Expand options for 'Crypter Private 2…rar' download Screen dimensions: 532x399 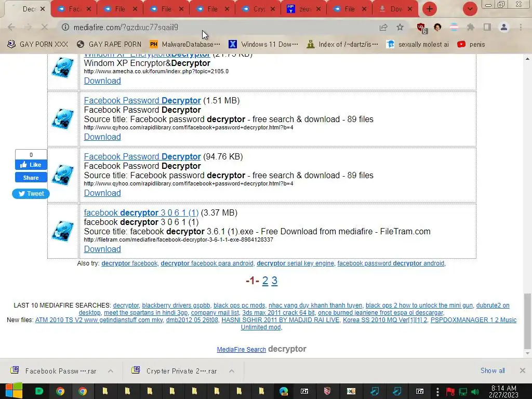tap(232, 371)
